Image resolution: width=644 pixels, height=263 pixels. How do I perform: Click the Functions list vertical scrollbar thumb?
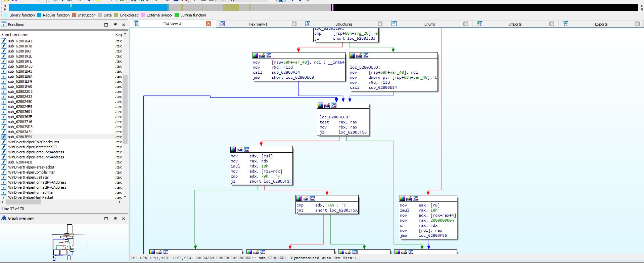(x=125, y=109)
